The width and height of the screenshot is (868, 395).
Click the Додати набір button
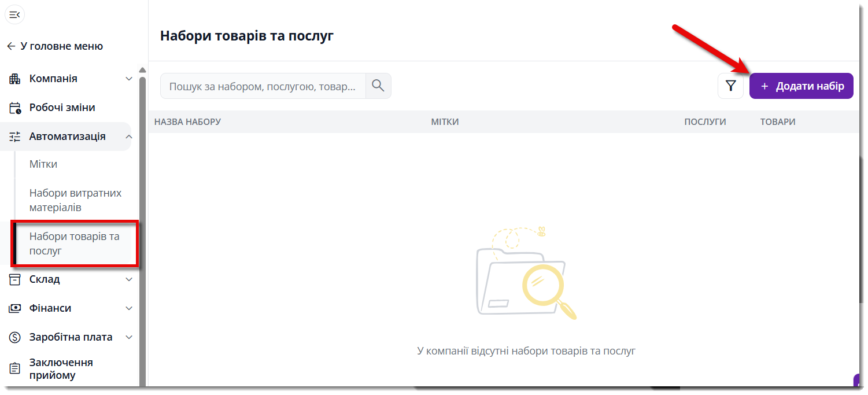pos(801,86)
